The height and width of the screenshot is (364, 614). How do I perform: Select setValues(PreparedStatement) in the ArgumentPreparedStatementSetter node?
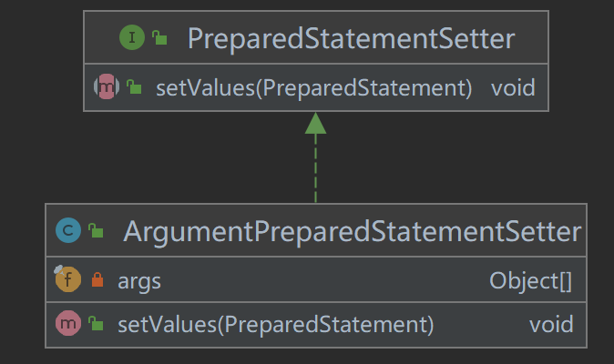coord(275,324)
